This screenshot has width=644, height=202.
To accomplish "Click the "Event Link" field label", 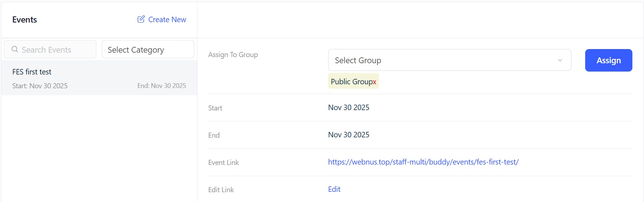I will coord(224,163).
